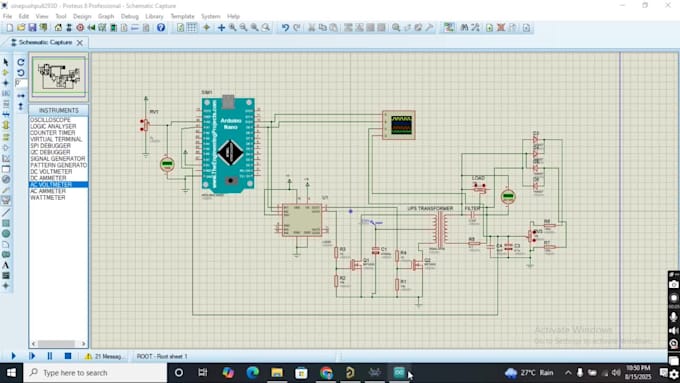Screen dimensions: 680x383
Task: Click the vertical Y-Mirror icon
Action: point(20,106)
